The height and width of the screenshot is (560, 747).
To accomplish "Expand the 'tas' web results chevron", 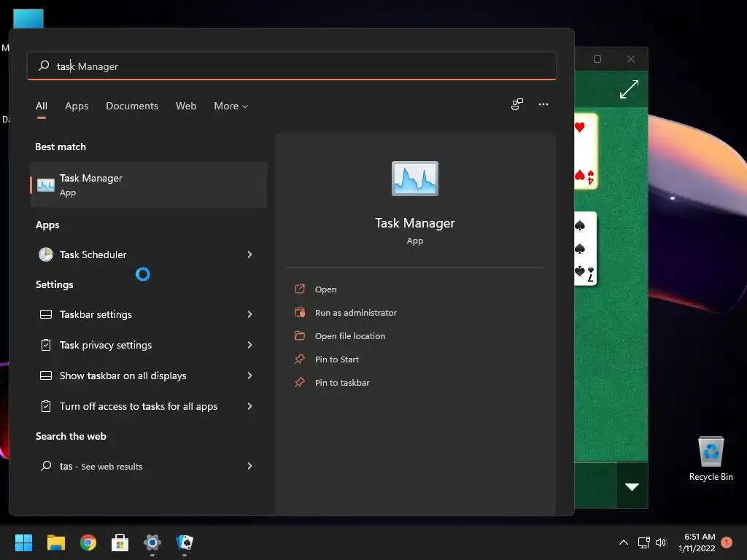I will tap(249, 466).
